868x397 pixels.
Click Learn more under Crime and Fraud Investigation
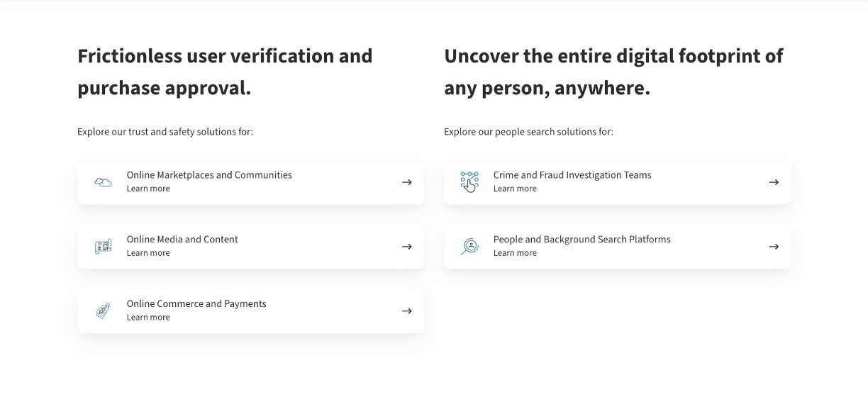[x=515, y=189]
